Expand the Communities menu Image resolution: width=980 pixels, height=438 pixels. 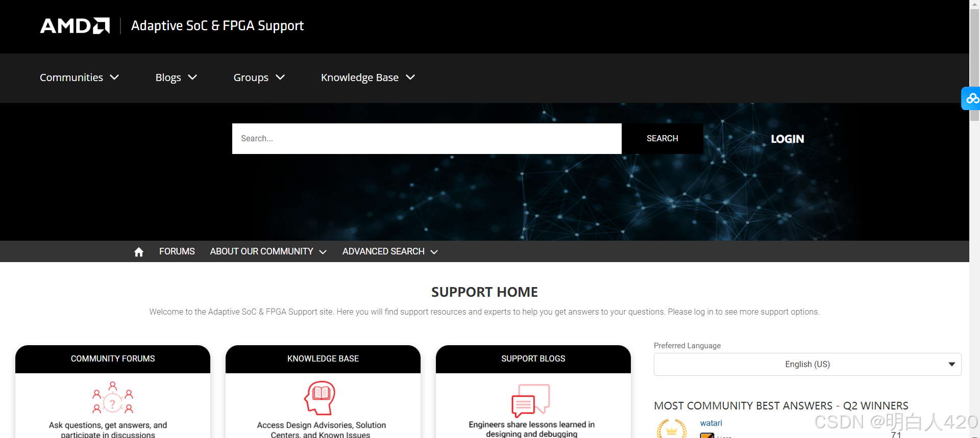[79, 78]
